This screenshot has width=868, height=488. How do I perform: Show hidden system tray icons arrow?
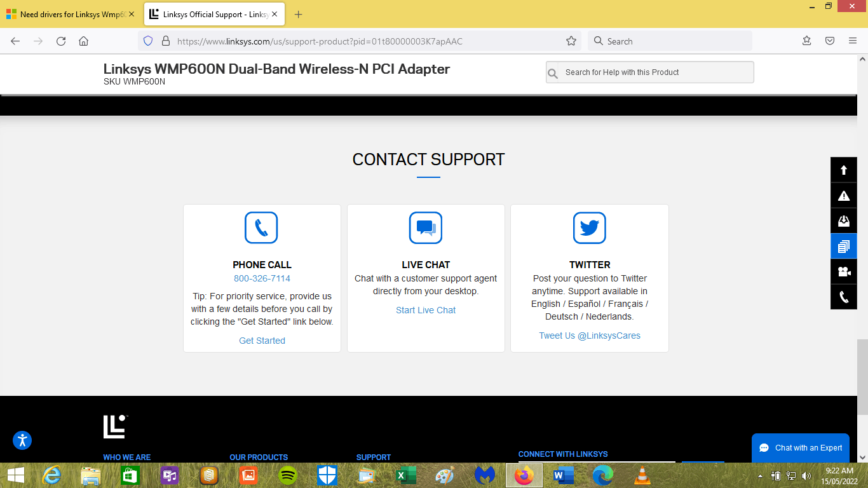[x=760, y=476]
